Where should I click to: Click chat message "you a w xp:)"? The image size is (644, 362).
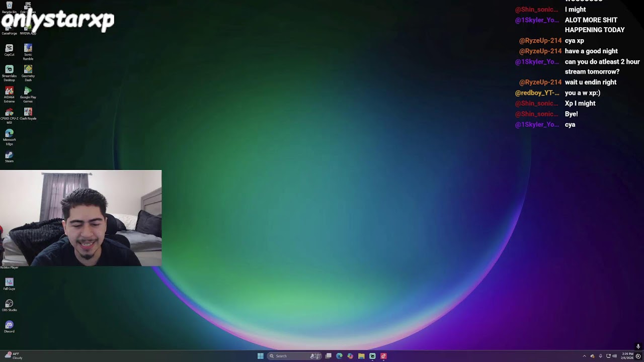point(583,93)
